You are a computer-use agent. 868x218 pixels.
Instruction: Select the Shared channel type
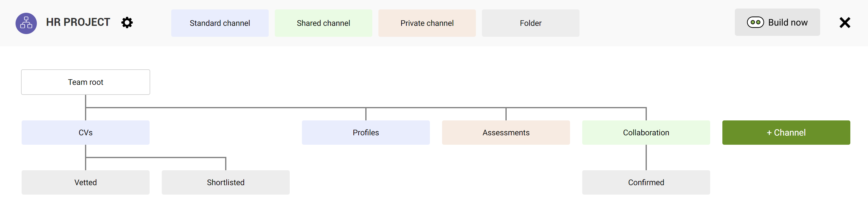point(323,23)
